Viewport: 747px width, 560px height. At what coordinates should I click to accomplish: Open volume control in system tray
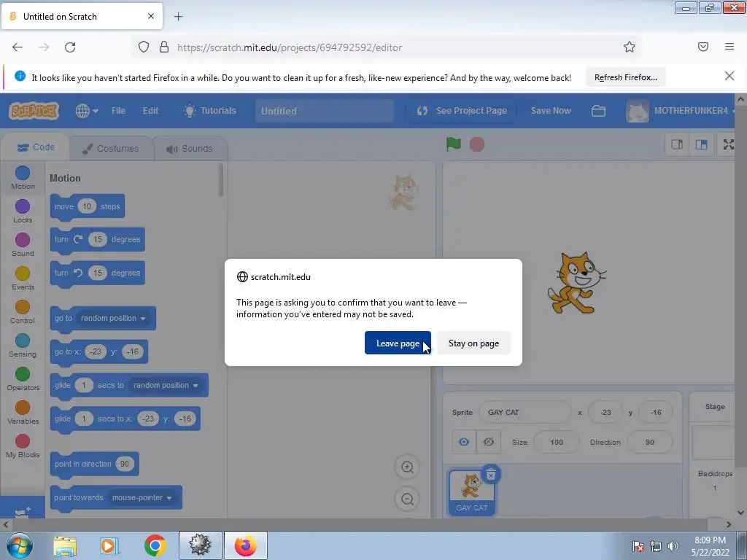673,546
